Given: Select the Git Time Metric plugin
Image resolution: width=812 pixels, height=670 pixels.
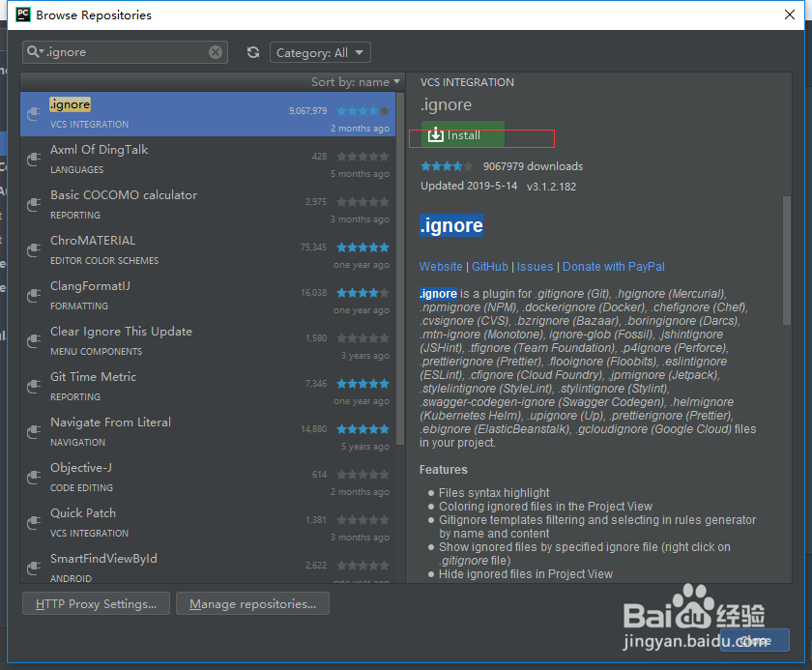Looking at the screenshot, I should [208, 388].
